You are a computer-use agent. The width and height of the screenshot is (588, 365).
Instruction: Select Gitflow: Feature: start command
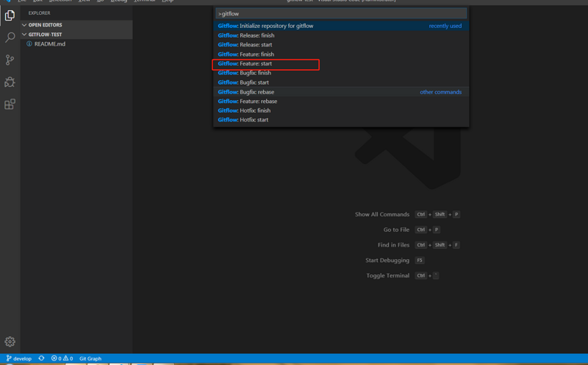pyautogui.click(x=341, y=63)
